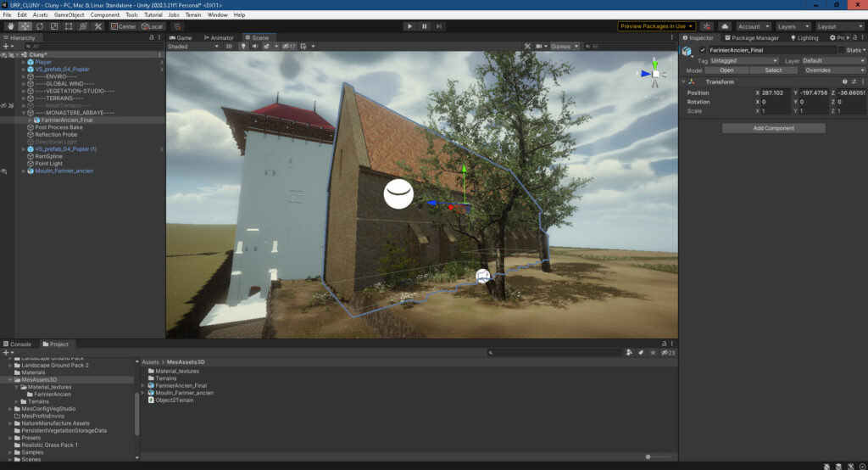Screen dimensions: 868x470
Task: Open the Tag Untagged dropdown
Action: click(x=744, y=60)
